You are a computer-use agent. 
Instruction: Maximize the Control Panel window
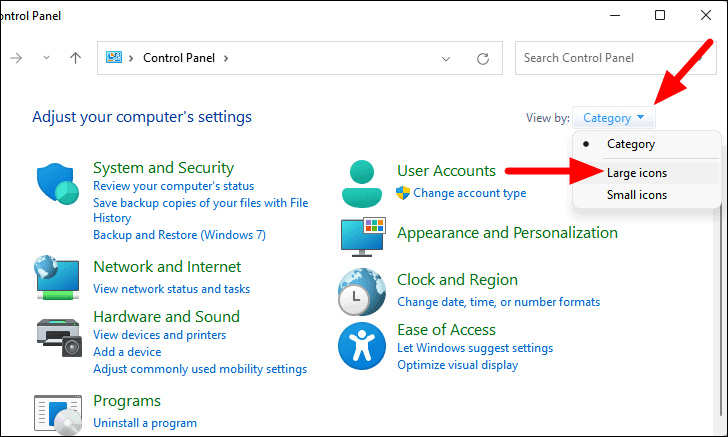click(660, 15)
